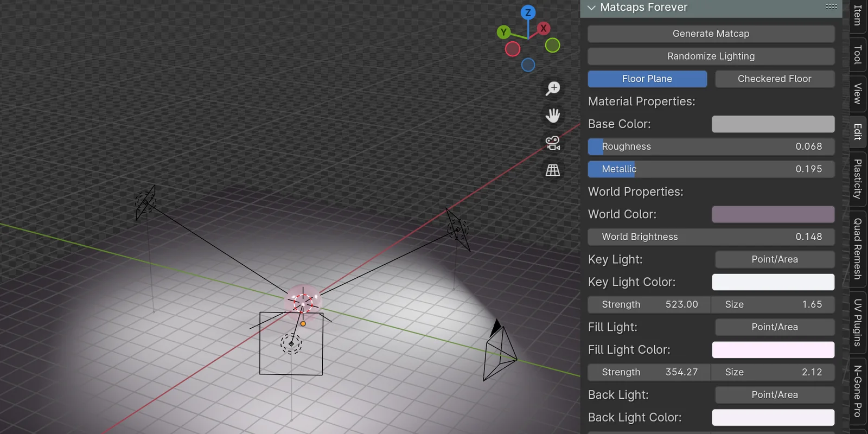868x434 pixels.
Task: Click the negative Z blue circle on gizmo
Action: pyautogui.click(x=528, y=65)
